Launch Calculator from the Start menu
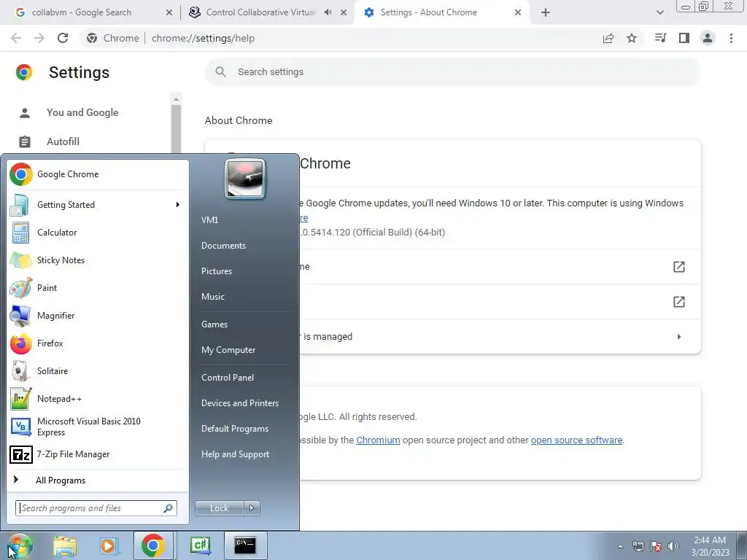Viewport: 747px width, 560px height. tap(98, 233)
